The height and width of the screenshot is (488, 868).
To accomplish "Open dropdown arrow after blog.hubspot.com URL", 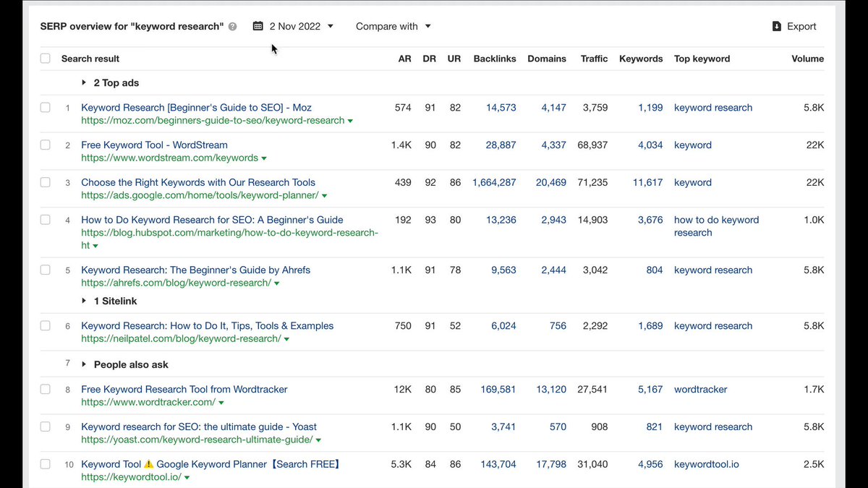I will [x=95, y=247].
